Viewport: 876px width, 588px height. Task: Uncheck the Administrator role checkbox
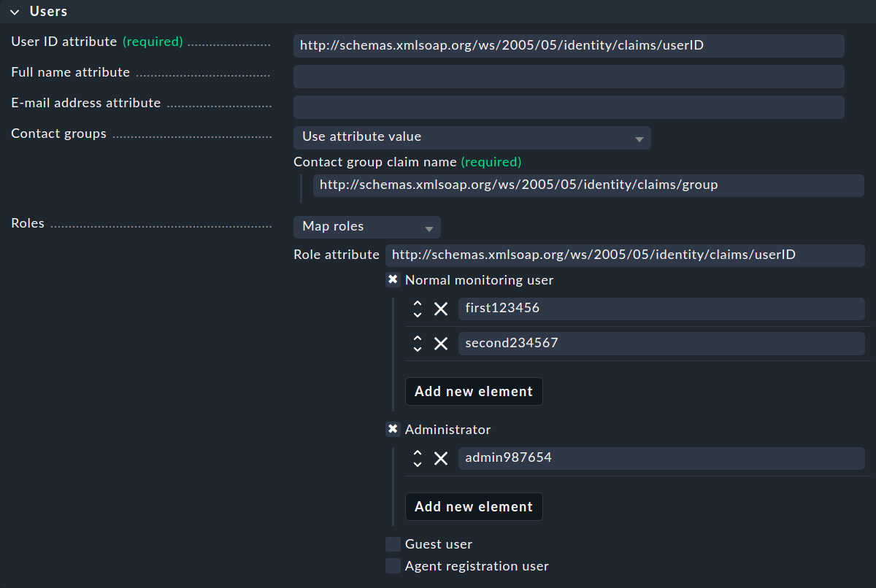point(393,430)
